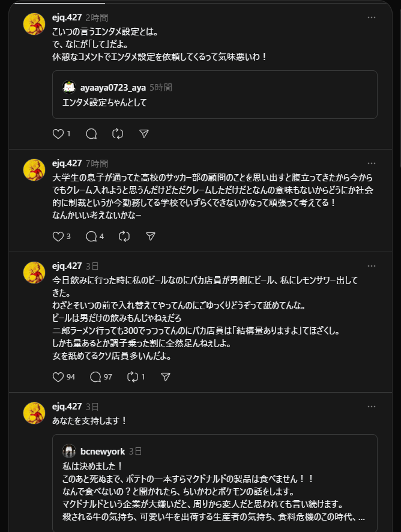Repost the beer and lemon sour post
Viewport: 401px width, 532px height.
133,377
